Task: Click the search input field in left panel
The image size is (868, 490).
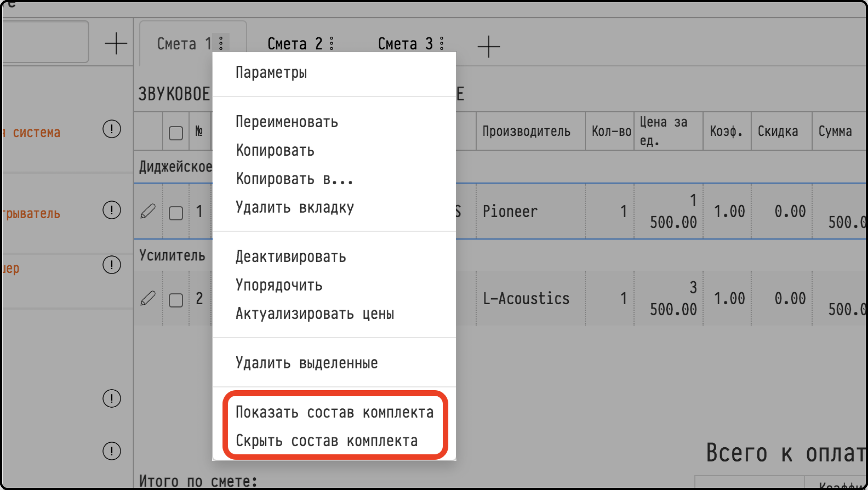Action: click(45, 42)
